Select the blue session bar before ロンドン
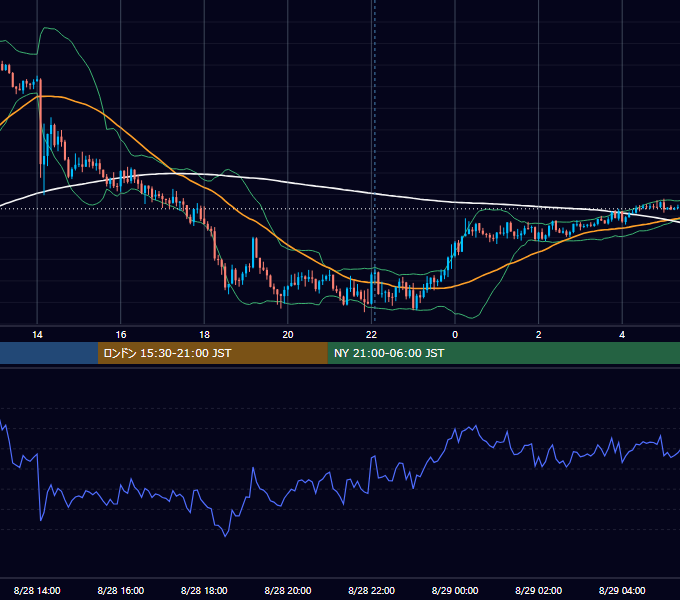 49,353
